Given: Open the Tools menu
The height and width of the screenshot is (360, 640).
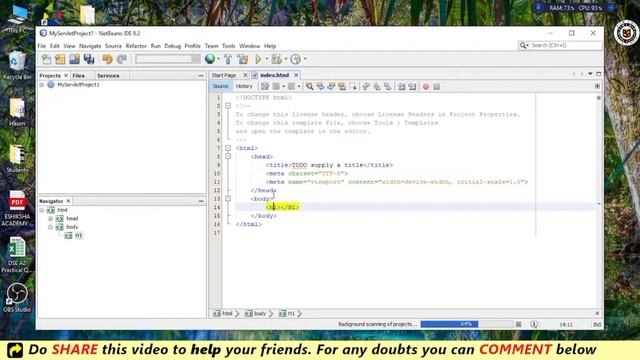Looking at the screenshot, I should [229, 46].
